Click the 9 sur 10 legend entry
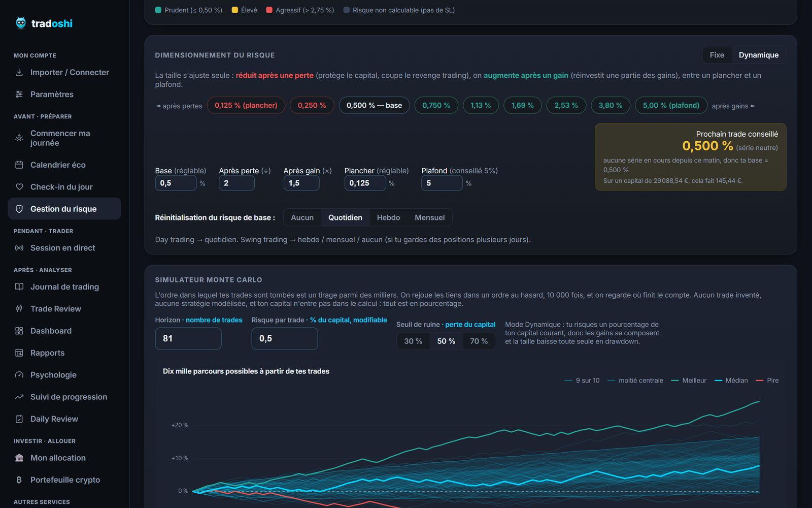The image size is (812, 508). point(582,380)
